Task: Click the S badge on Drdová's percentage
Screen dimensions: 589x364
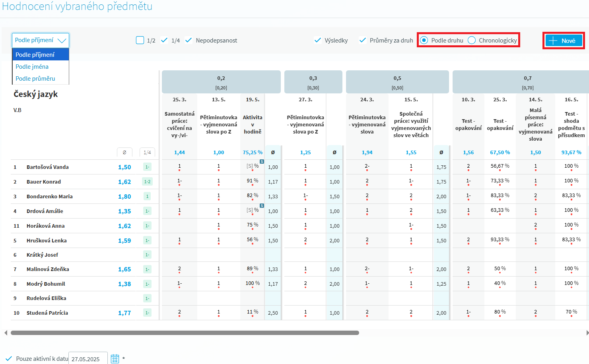Action: click(x=262, y=205)
